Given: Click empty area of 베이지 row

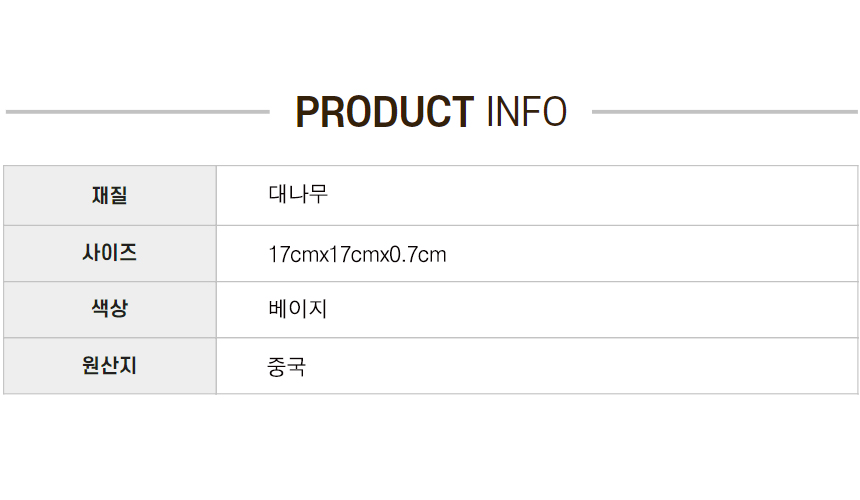Looking at the screenshot, I should point(592,310).
